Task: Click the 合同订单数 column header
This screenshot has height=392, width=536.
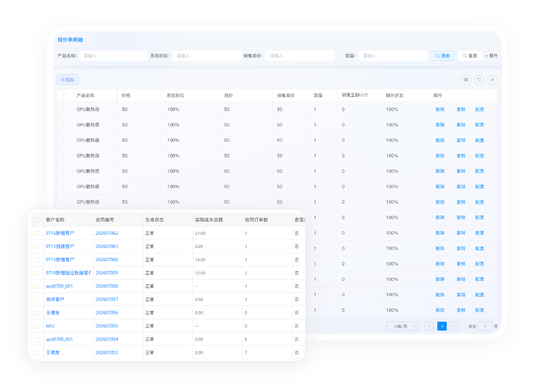Action: coord(256,220)
